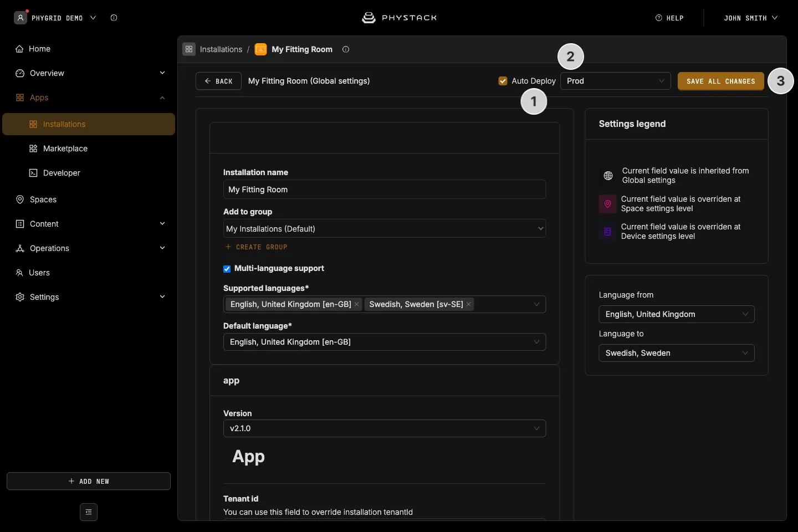Expand the Supported languages dropdown arrow

tap(536, 304)
